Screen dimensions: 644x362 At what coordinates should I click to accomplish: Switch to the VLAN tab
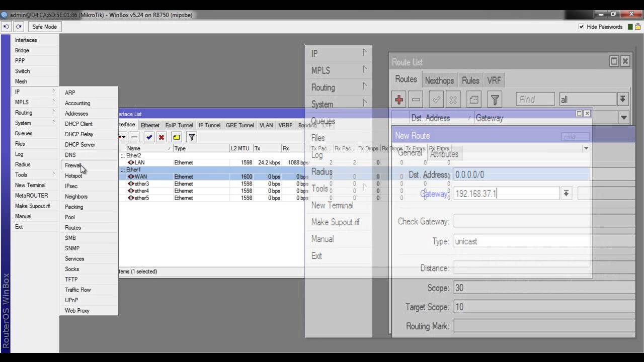[266, 125]
